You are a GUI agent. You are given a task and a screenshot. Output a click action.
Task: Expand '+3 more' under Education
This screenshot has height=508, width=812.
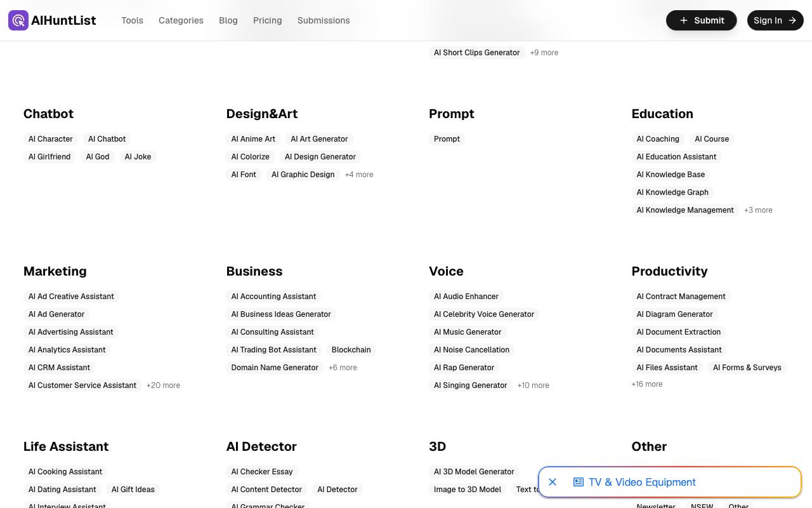758,210
